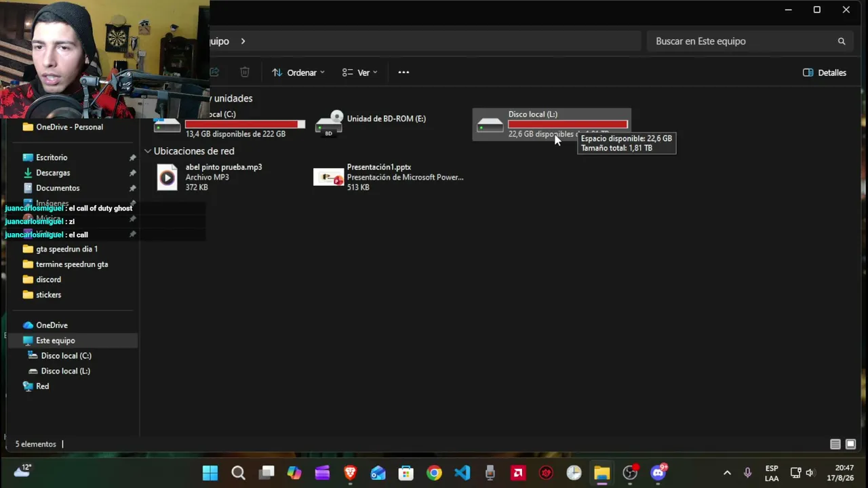Screen dimensions: 868x488
Task: Select Disco local (C:) in navigation tree
Action: tap(66, 356)
